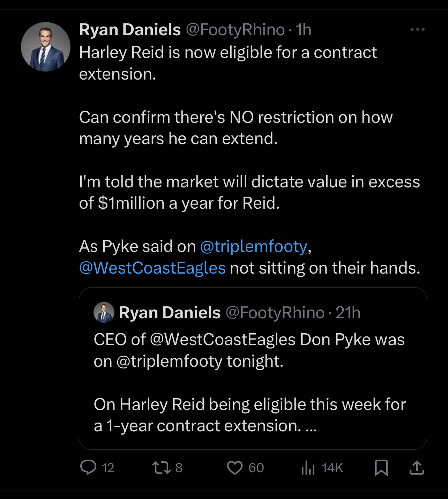Viewport: 448px width, 499px height.
Task: Open the three-dot more options menu
Action: (x=418, y=30)
